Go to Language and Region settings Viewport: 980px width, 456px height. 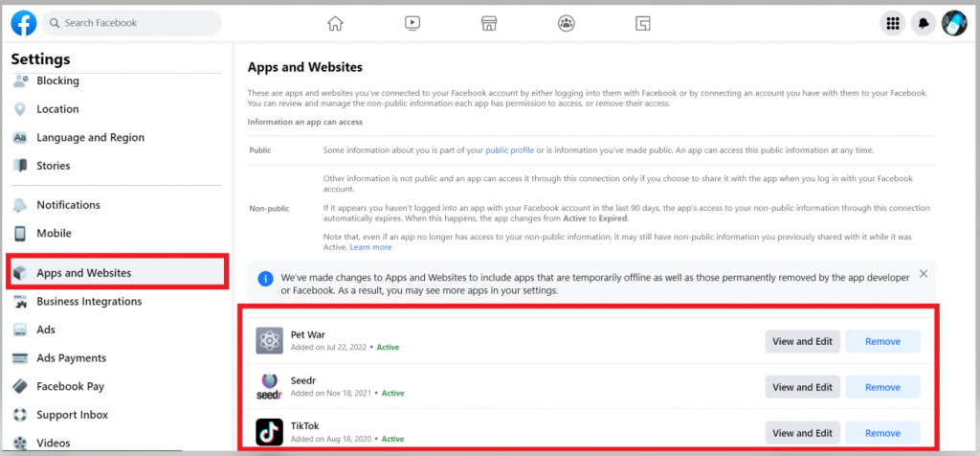(90, 138)
